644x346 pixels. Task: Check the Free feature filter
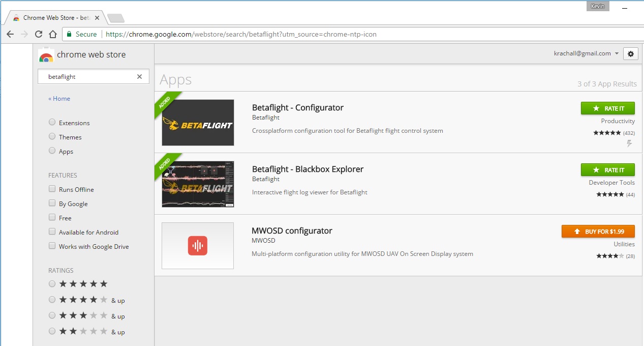click(x=52, y=217)
